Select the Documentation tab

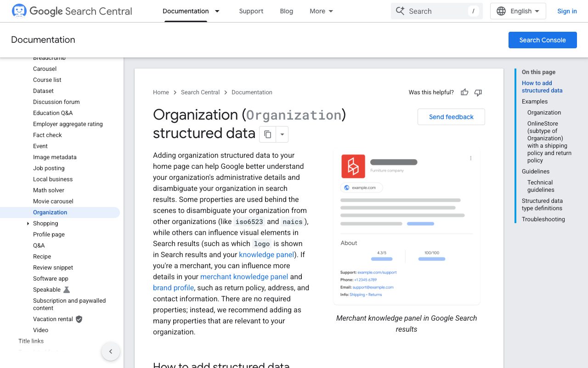tap(186, 11)
